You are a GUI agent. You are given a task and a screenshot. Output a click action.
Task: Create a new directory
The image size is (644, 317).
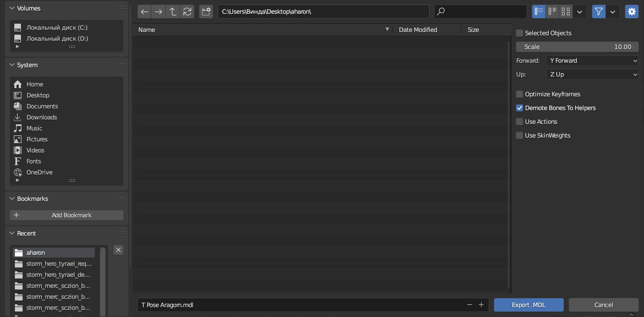tap(206, 12)
